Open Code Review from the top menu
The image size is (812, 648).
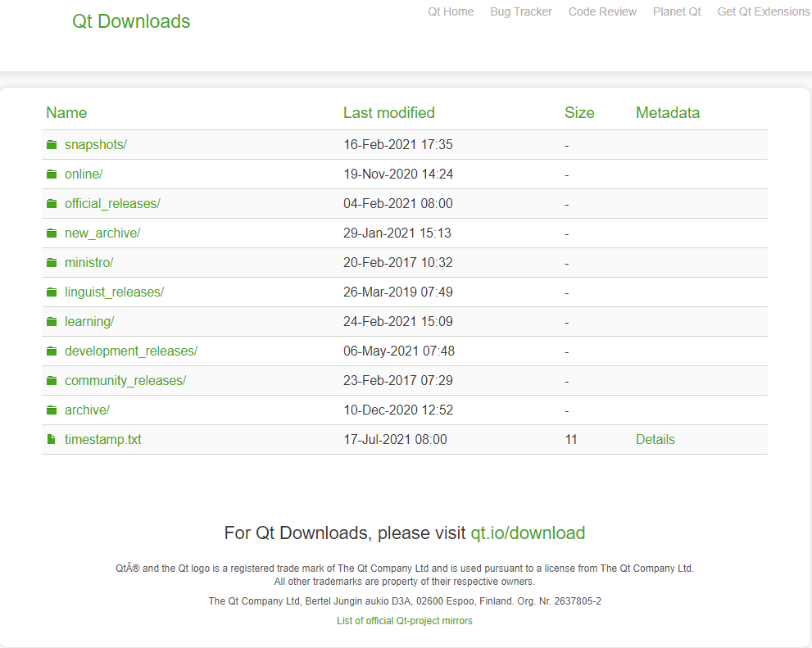pos(602,11)
